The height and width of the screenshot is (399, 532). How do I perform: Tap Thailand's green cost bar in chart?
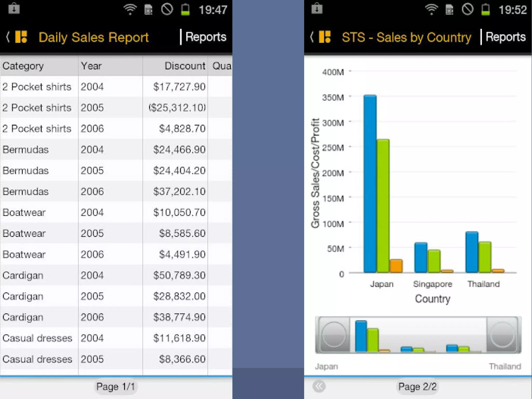tap(485, 257)
